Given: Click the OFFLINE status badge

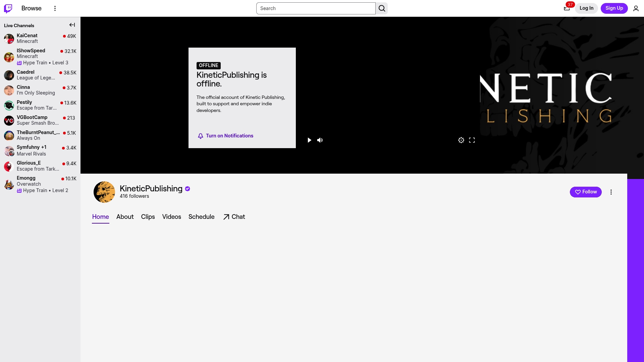Looking at the screenshot, I should click(209, 66).
